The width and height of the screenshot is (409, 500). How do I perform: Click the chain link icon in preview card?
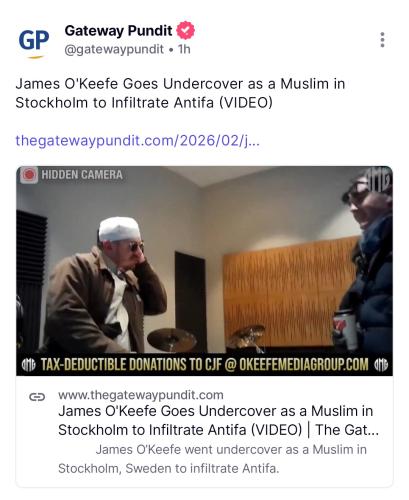37,397
